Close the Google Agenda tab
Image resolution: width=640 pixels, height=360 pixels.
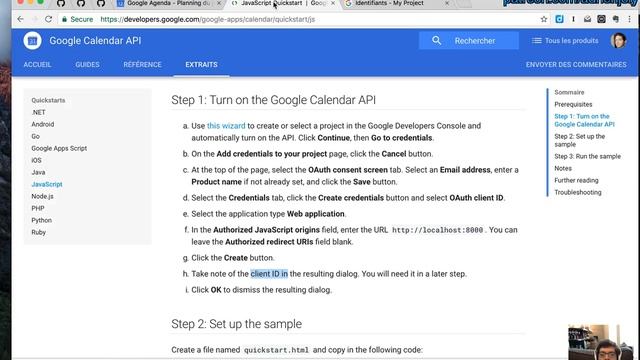pos(219,3)
